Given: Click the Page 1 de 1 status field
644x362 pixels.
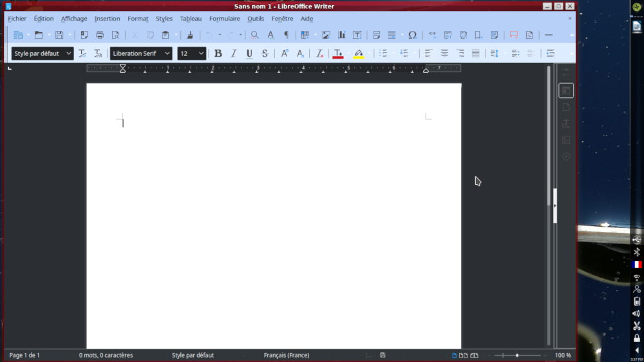Looking at the screenshot, I should pos(24,355).
